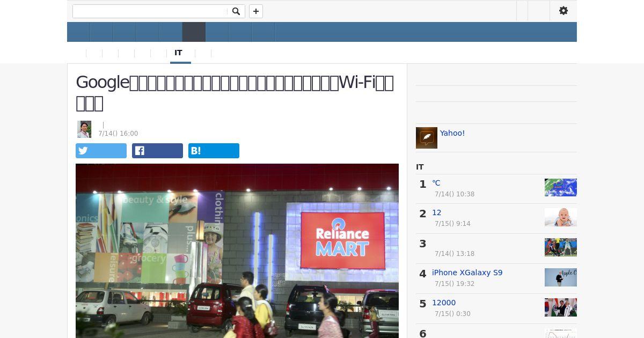This screenshot has height=338, width=644.
Task: Open the ranking 5 article titled 12000
Action: click(x=444, y=303)
